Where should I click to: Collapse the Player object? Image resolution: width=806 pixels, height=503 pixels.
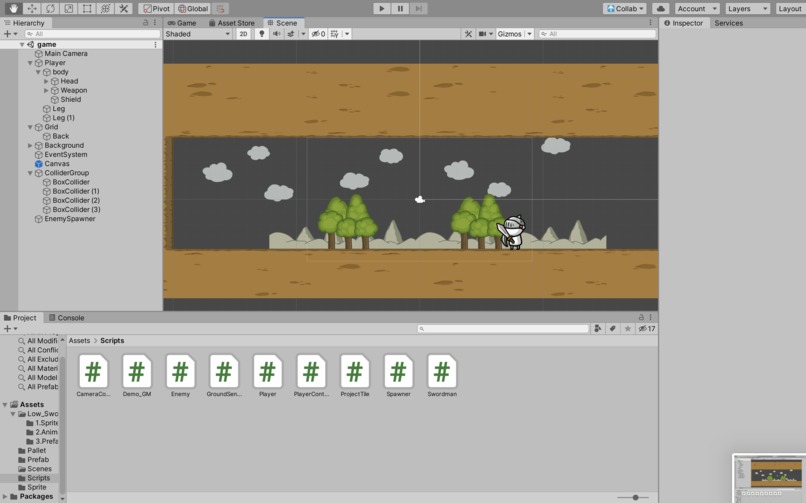tap(30, 63)
